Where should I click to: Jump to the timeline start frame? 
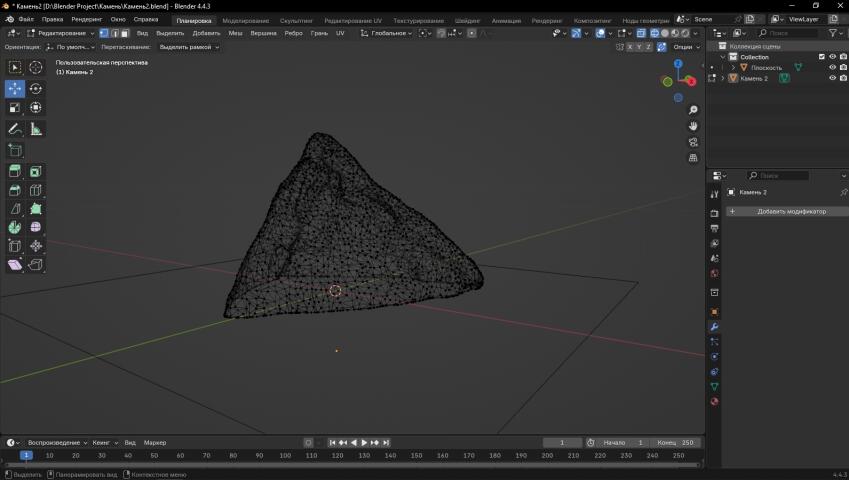[332, 443]
